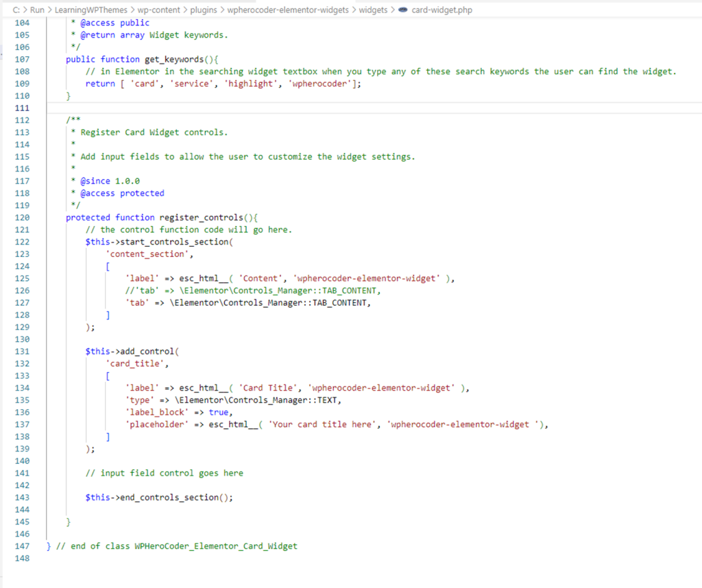Click the true value on label_block line
This screenshot has width=702, height=588.
219,413
